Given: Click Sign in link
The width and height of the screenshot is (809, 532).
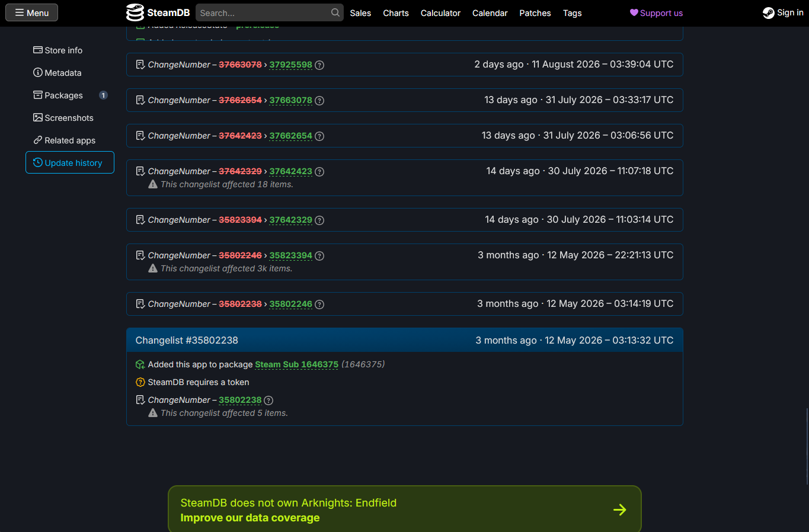Looking at the screenshot, I should (783, 12).
